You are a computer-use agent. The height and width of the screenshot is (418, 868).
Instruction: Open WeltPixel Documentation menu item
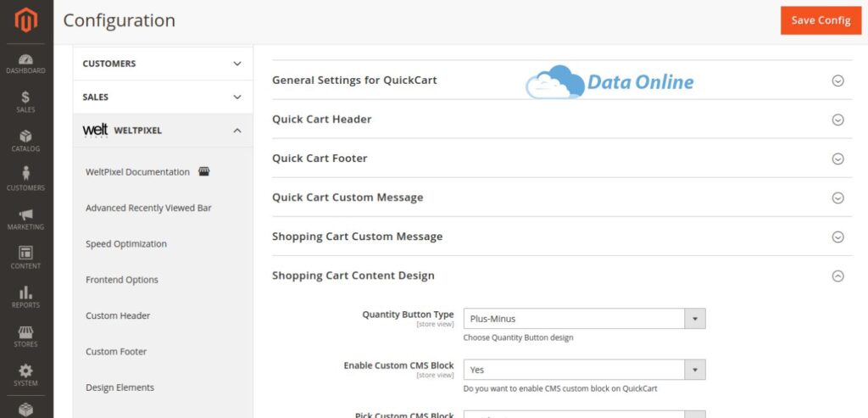click(137, 172)
